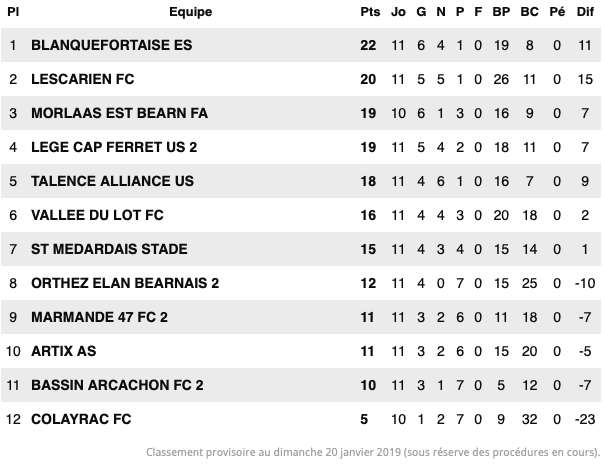
Task: Select TALENCE ALLIANCE US team name
Action: [x=112, y=181]
